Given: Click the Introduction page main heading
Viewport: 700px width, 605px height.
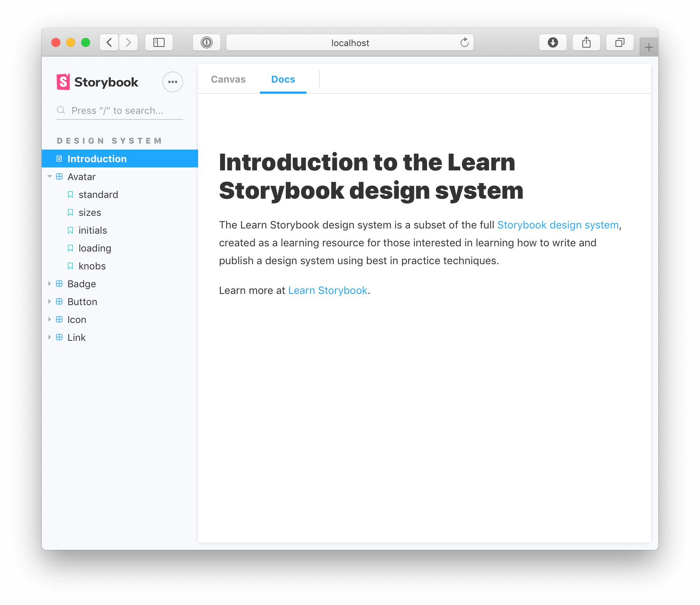Looking at the screenshot, I should coord(371,176).
